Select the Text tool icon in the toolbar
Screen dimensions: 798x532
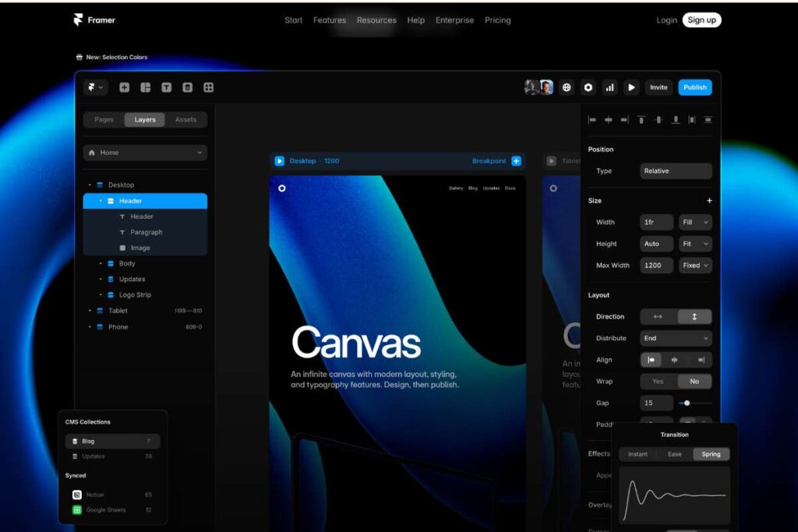click(x=167, y=87)
